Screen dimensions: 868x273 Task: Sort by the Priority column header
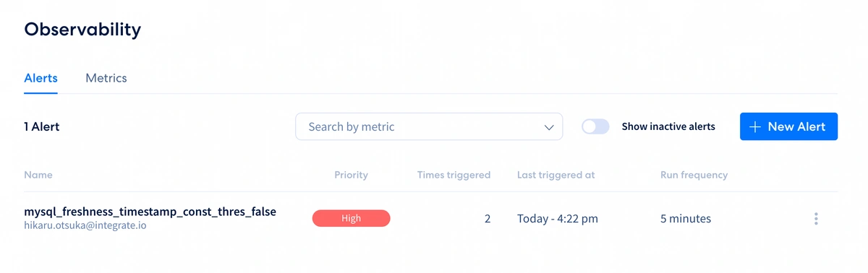point(351,175)
